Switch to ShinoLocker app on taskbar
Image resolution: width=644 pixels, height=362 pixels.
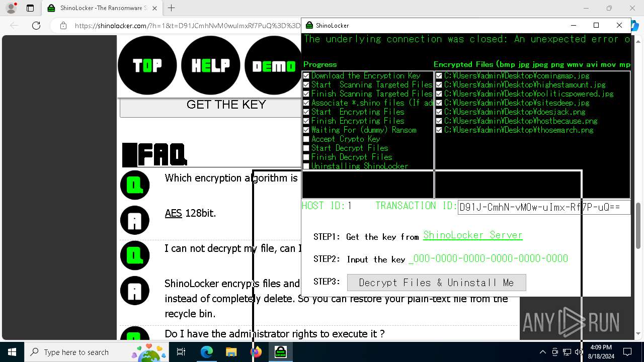coord(281,352)
